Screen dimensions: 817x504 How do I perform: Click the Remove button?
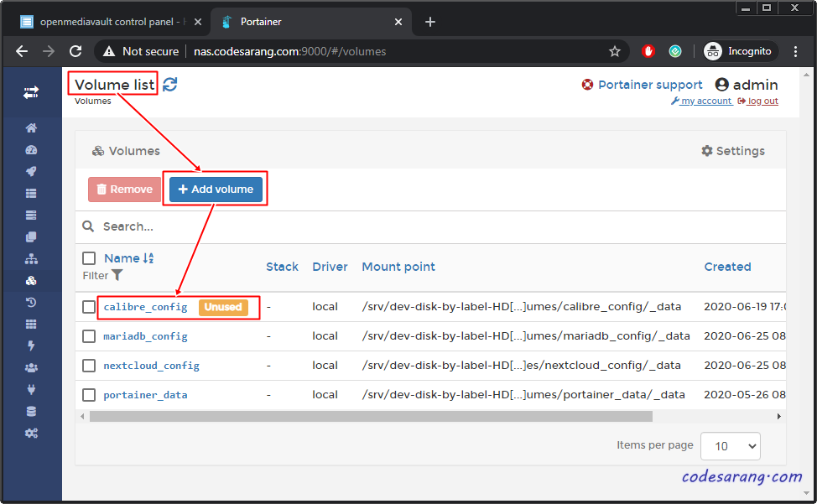coord(124,189)
